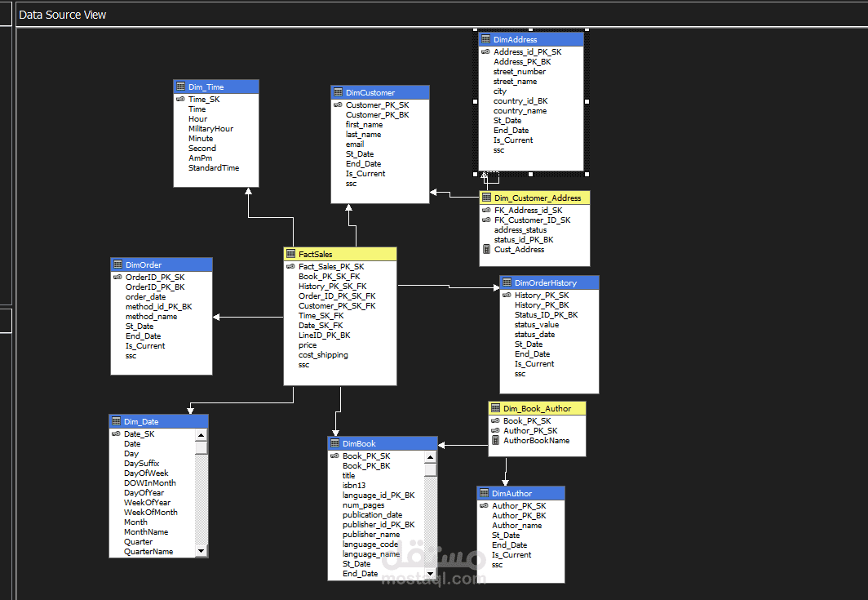Click the DimAuthor table icon
Screen dimensions: 868x600
485,493
